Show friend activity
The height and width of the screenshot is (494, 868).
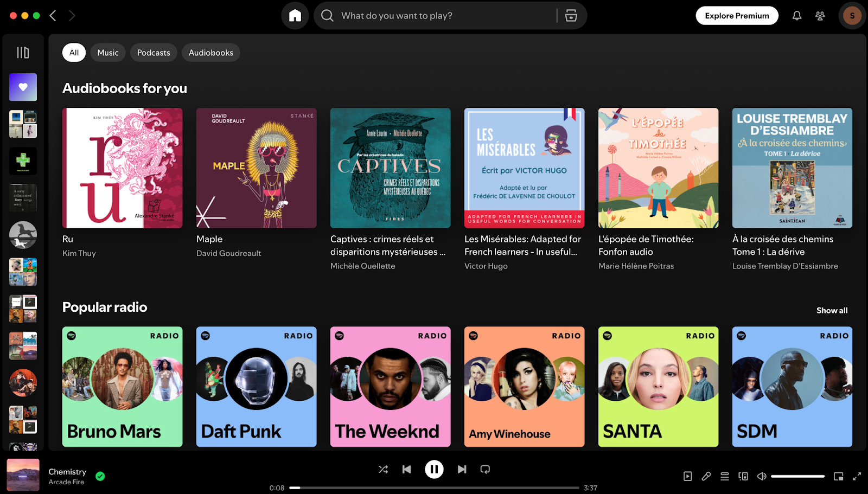(819, 15)
